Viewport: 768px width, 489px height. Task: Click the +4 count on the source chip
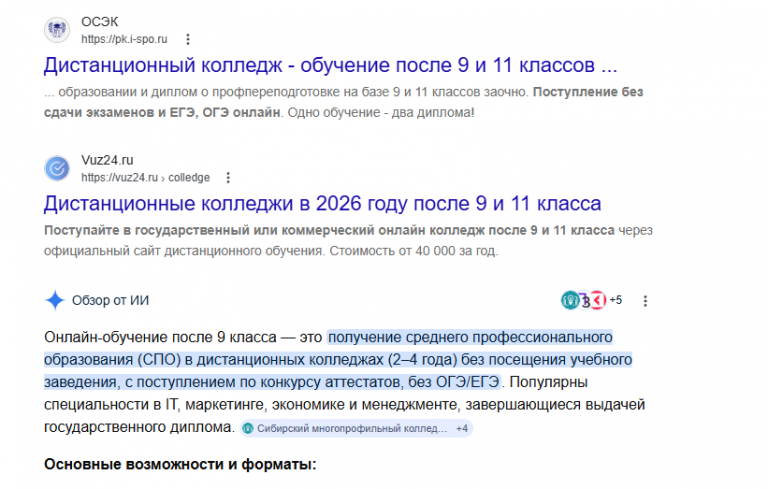pyautogui.click(x=462, y=429)
